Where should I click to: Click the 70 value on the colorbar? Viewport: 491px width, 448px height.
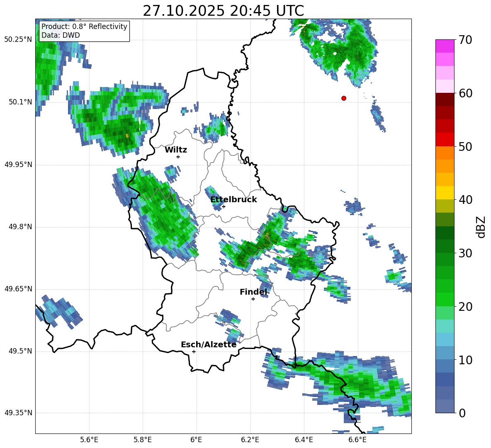click(465, 40)
